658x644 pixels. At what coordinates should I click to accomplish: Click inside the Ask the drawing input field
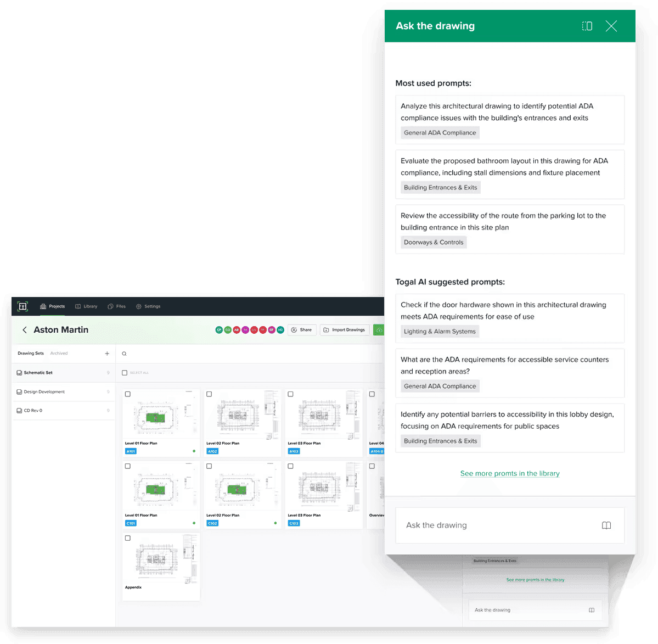pos(483,525)
